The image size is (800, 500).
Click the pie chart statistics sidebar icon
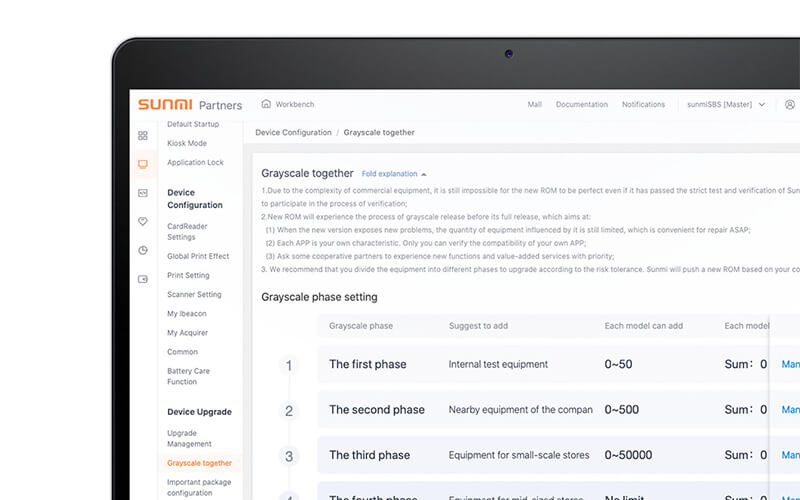(142, 250)
